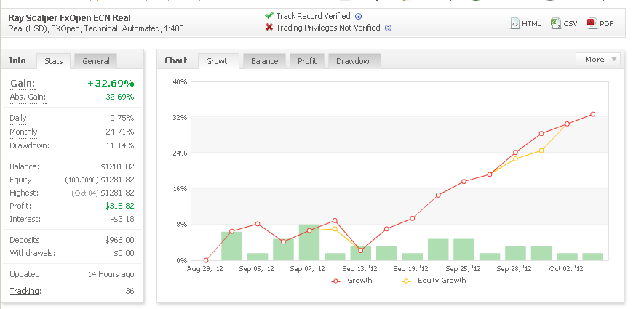Click the +32.69% Gain value
644x309 pixels.
point(111,84)
